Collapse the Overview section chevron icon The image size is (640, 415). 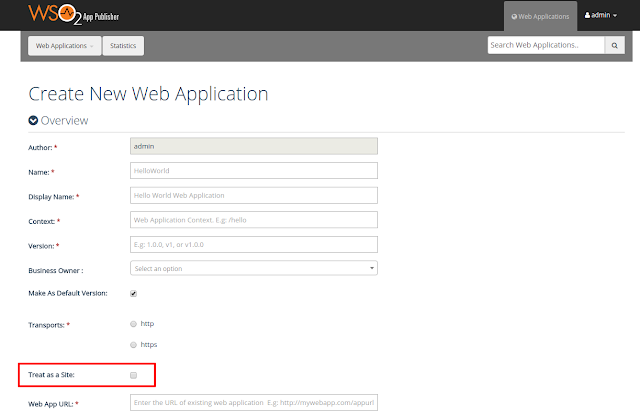33,120
